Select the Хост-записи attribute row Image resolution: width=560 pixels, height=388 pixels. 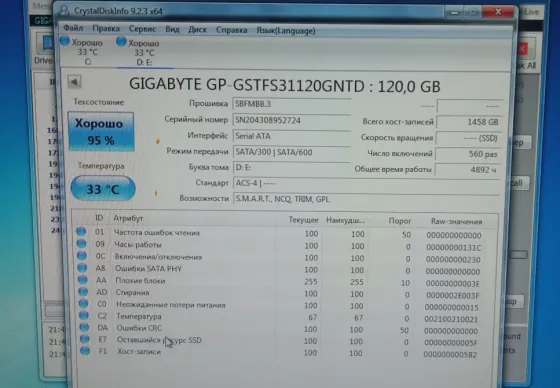tap(284, 353)
